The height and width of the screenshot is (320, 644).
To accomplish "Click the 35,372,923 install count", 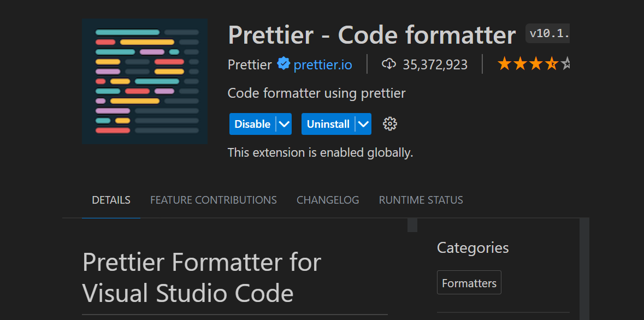I will (x=435, y=65).
